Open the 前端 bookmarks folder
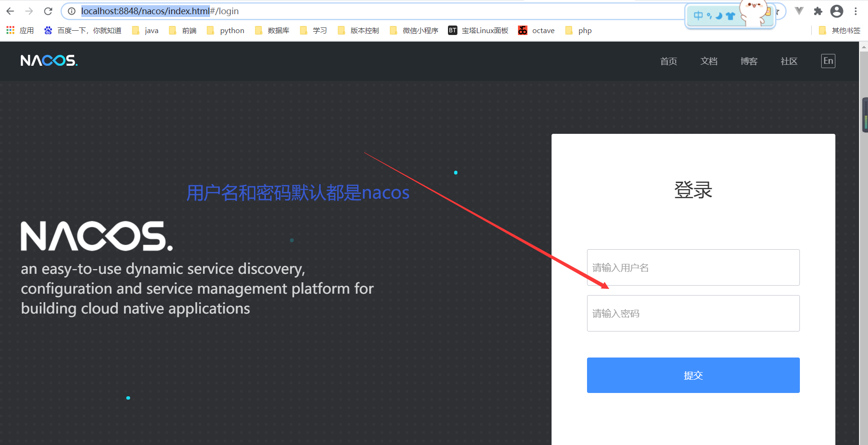 pyautogui.click(x=183, y=30)
